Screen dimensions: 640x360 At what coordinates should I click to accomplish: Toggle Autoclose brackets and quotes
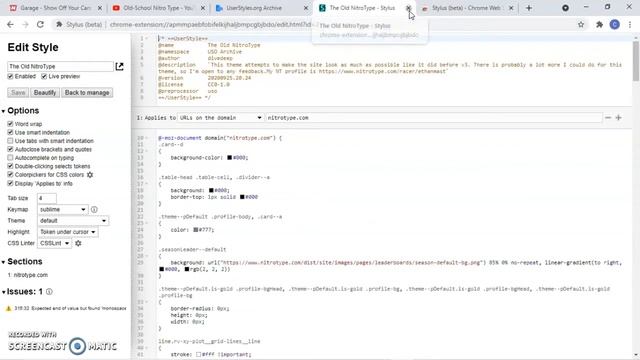(x=10, y=149)
